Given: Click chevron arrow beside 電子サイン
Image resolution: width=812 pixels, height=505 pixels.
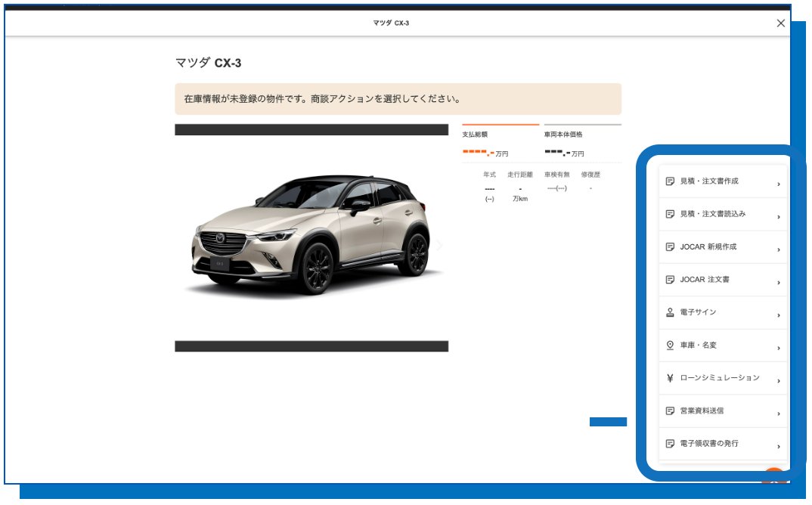Looking at the screenshot, I should click(778, 315).
